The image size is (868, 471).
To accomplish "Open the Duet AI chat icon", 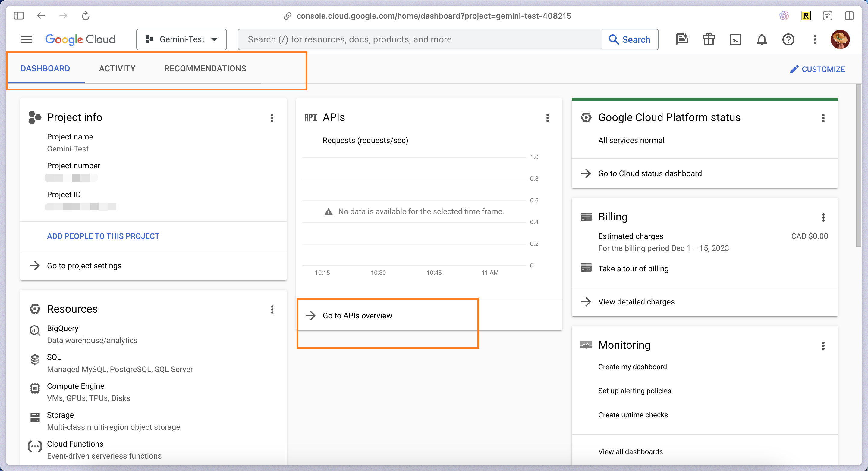I will coord(682,39).
